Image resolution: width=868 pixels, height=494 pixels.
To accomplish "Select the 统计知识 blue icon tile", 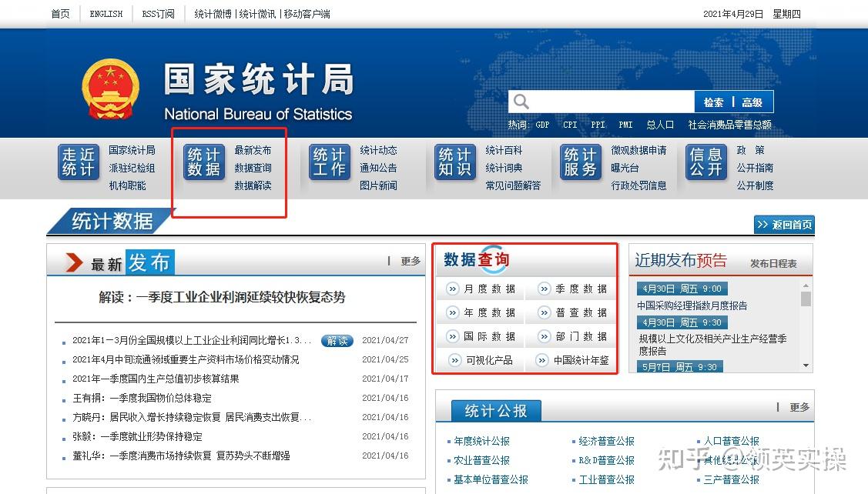I will pos(455,162).
